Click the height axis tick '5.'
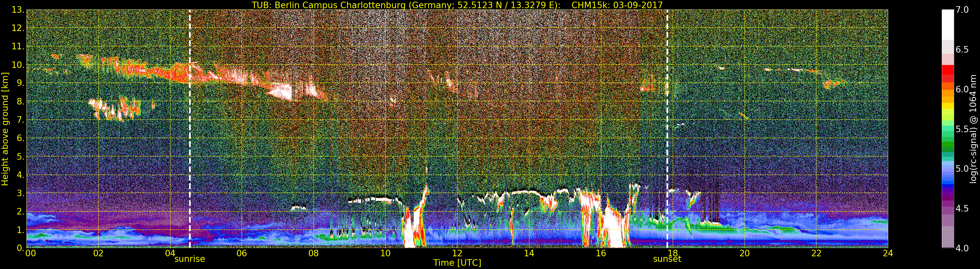 [21, 156]
